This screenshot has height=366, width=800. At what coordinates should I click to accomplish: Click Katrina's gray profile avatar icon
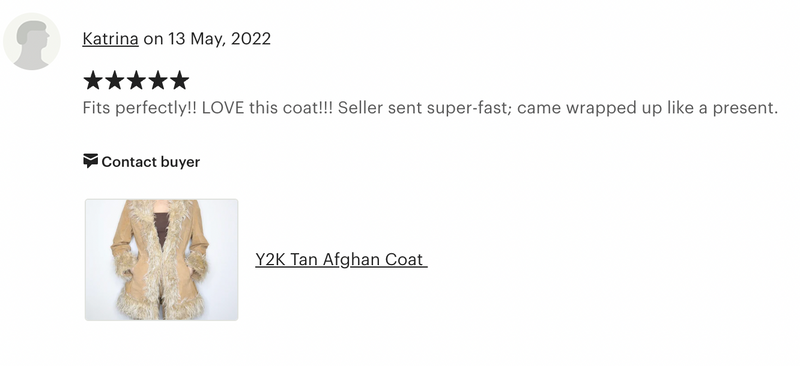pos(32,41)
